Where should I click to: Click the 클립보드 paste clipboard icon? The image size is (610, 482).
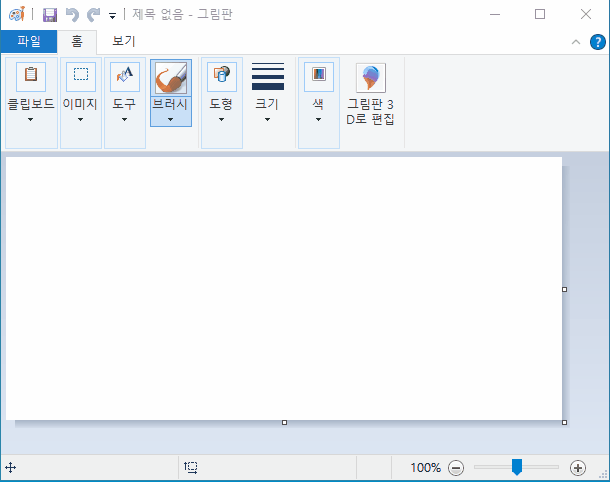click(x=31, y=76)
